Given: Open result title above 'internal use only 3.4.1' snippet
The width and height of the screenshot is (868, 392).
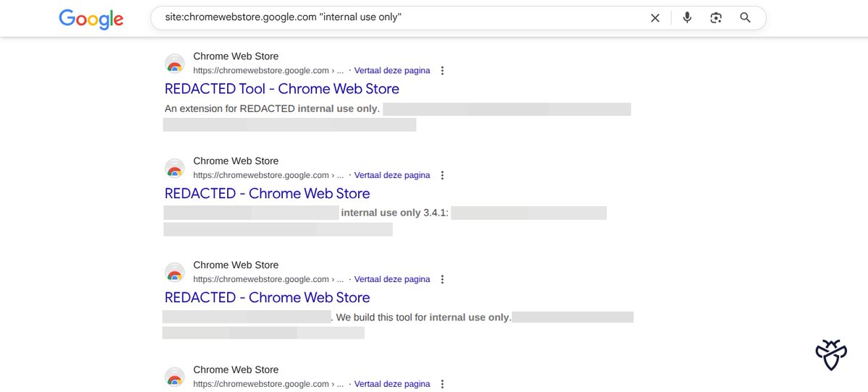Looking at the screenshot, I should click(268, 193).
